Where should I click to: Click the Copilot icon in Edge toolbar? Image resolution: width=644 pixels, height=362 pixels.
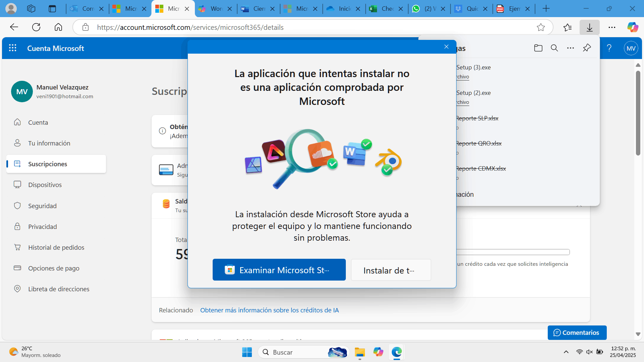[633, 27]
